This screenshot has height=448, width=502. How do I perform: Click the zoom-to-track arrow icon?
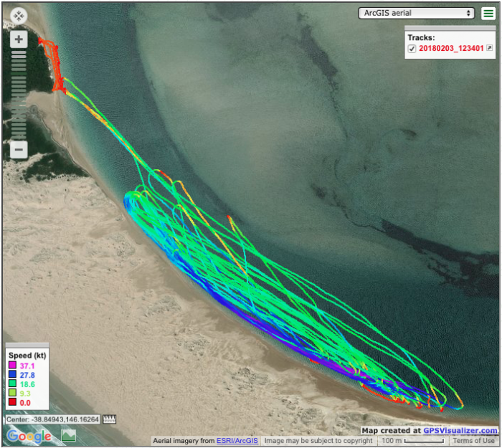click(490, 48)
